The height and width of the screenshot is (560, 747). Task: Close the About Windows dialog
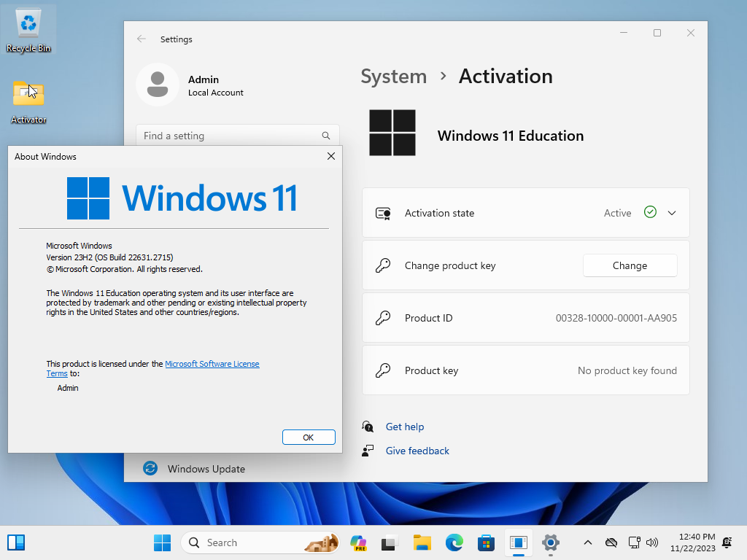pyautogui.click(x=331, y=156)
